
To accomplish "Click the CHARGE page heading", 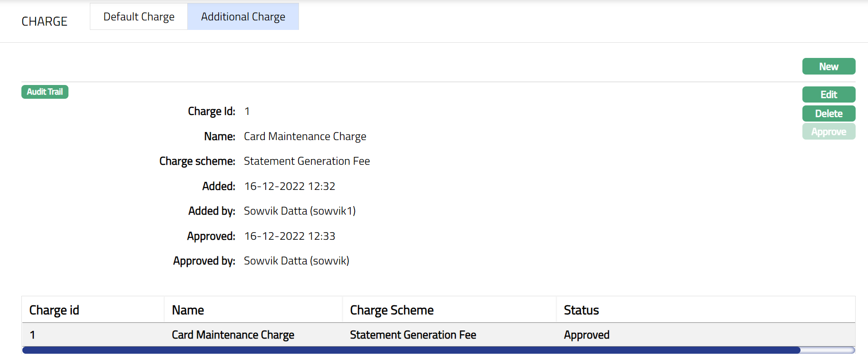I will tap(44, 21).
